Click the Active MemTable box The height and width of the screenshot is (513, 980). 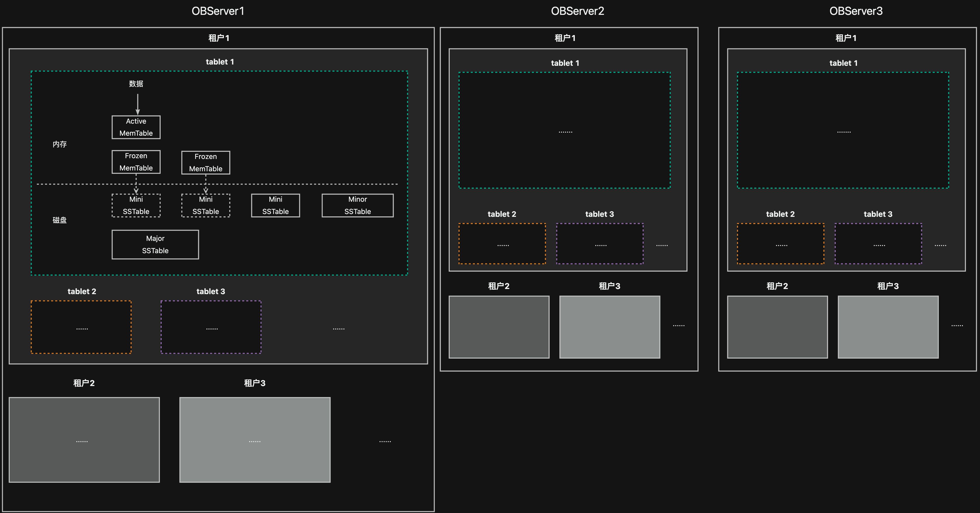(136, 127)
